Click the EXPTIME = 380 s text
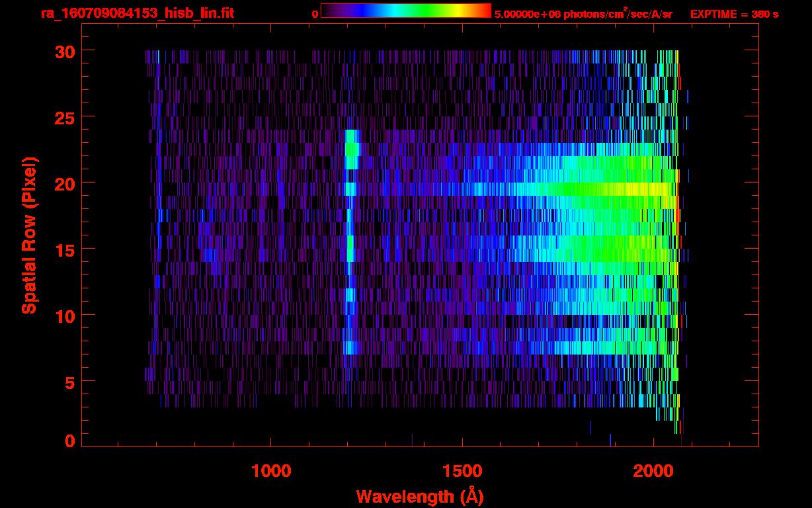The width and height of the screenshot is (812, 508). tap(734, 14)
